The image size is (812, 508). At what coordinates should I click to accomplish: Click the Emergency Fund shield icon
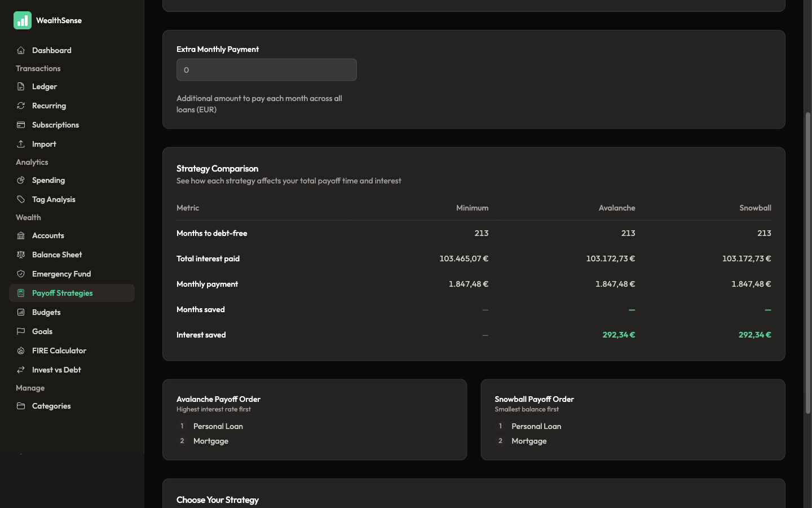pos(21,274)
